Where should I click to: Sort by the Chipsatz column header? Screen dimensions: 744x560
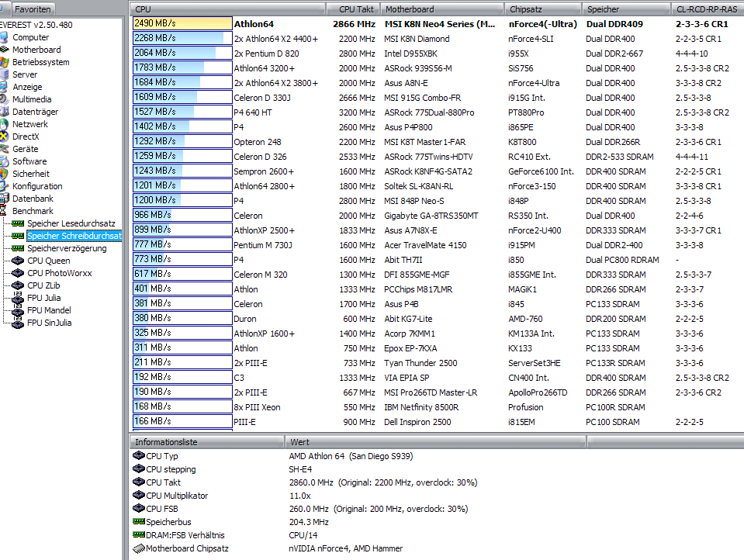pos(543,9)
